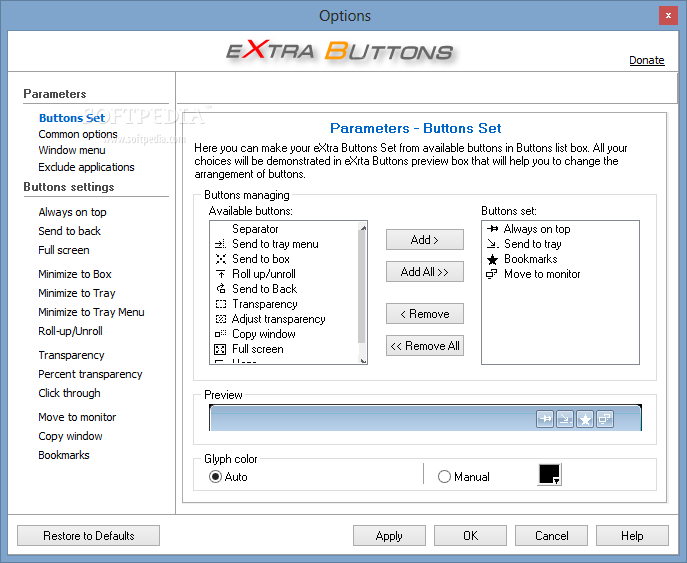
Task: Select Copy window in the Available buttons list
Action: point(263,334)
